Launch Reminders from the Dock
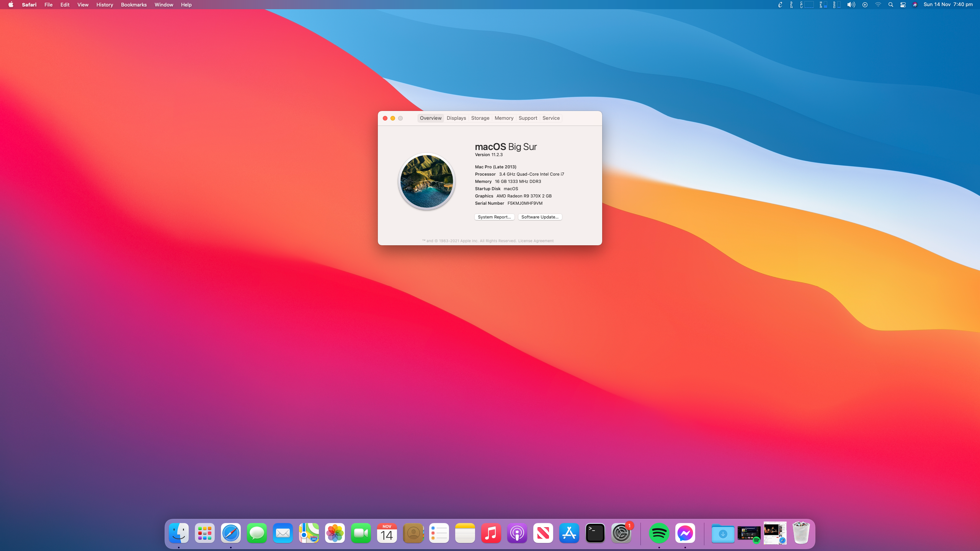Screen dimensions: 980x551 click(x=439, y=533)
